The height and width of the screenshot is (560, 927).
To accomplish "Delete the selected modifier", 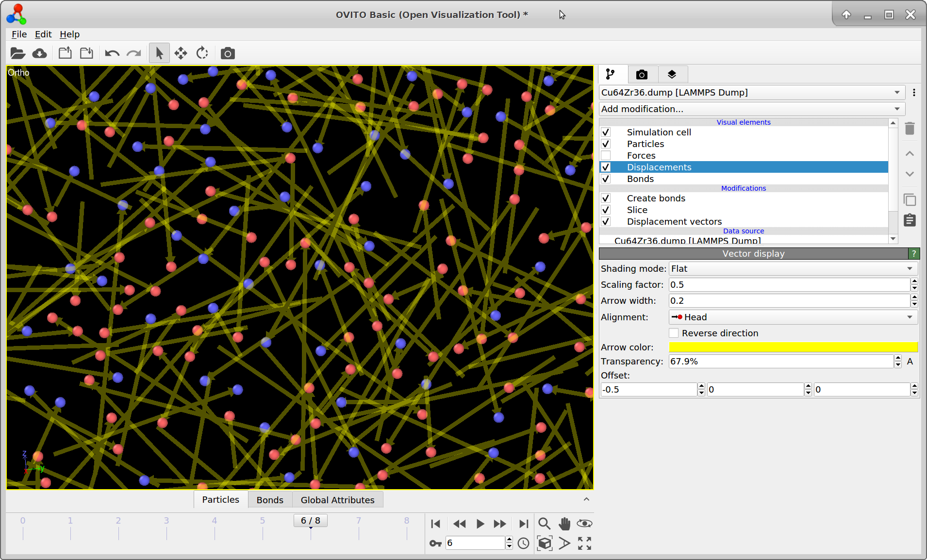I will [x=909, y=128].
